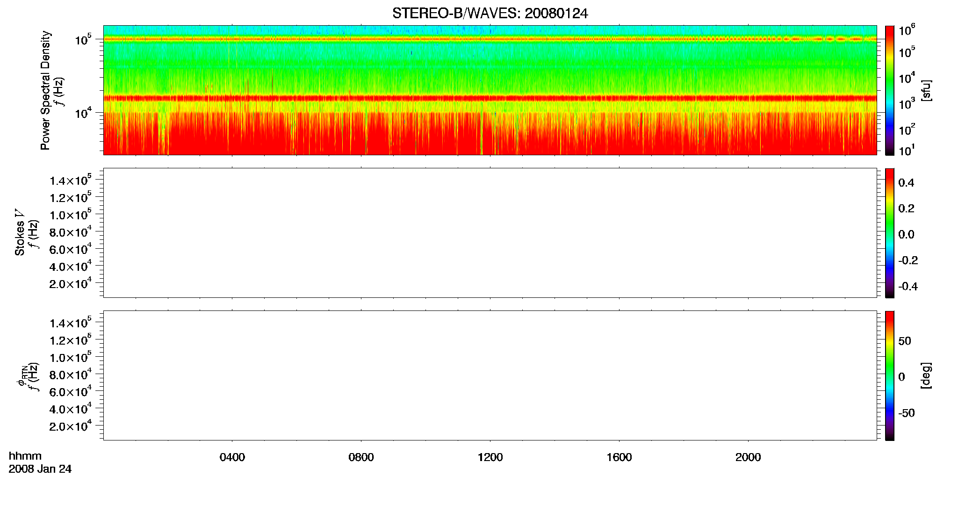Select the 0800 time axis label
Viewport: 980px width, 505px height.
coord(361,457)
